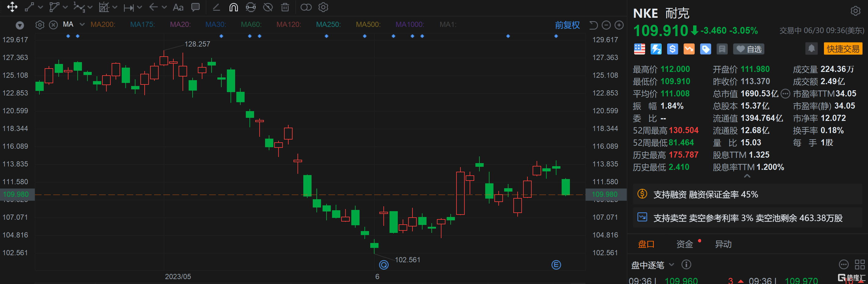Remove the MA indicator with X icon
This screenshot has height=284, width=868.
click(x=53, y=25)
